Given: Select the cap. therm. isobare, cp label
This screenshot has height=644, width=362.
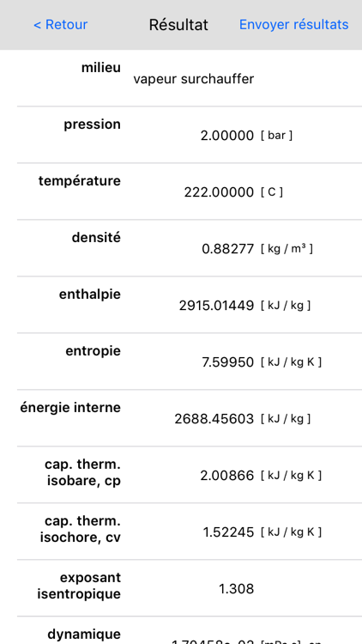Looking at the screenshot, I should [x=83, y=472].
